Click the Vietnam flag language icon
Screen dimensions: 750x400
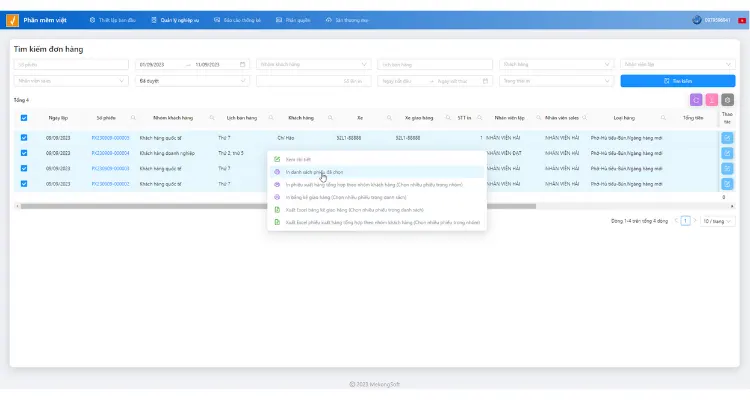pyautogui.click(x=742, y=21)
